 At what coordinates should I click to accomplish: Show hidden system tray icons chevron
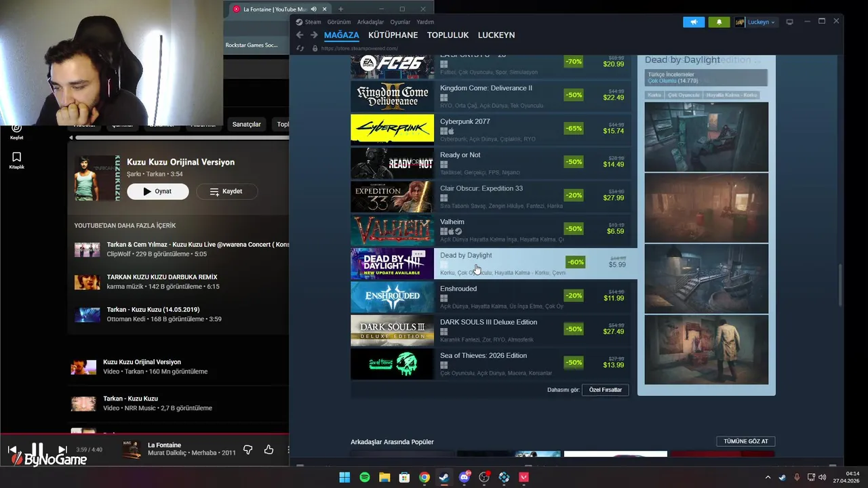click(768, 477)
